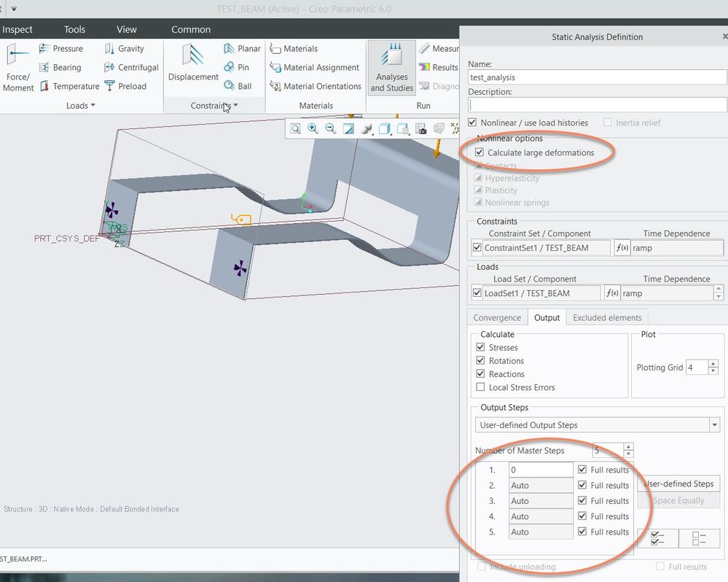The image size is (728, 582).
Task: Uncheck Calculate large deformations
Action: (479, 152)
